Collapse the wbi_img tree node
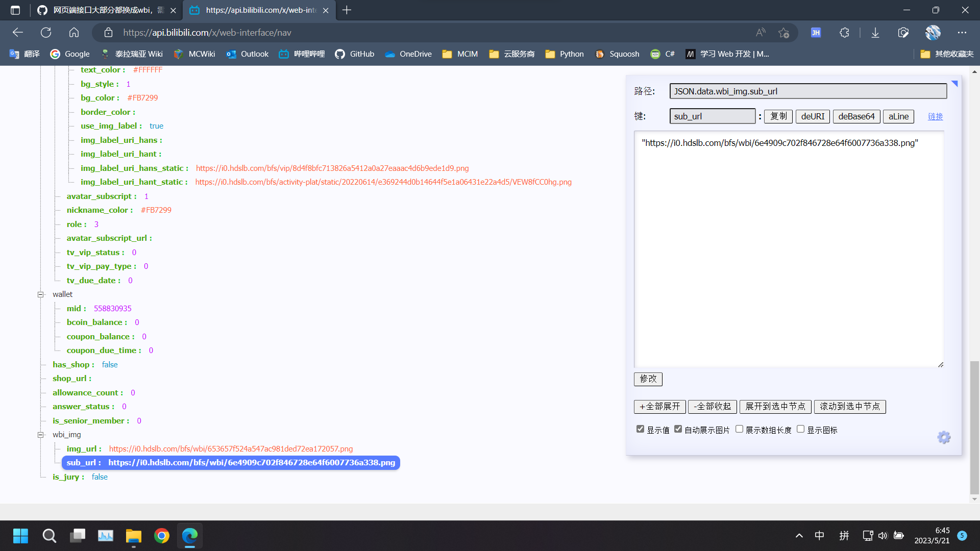The width and height of the screenshot is (980, 551). click(x=40, y=435)
